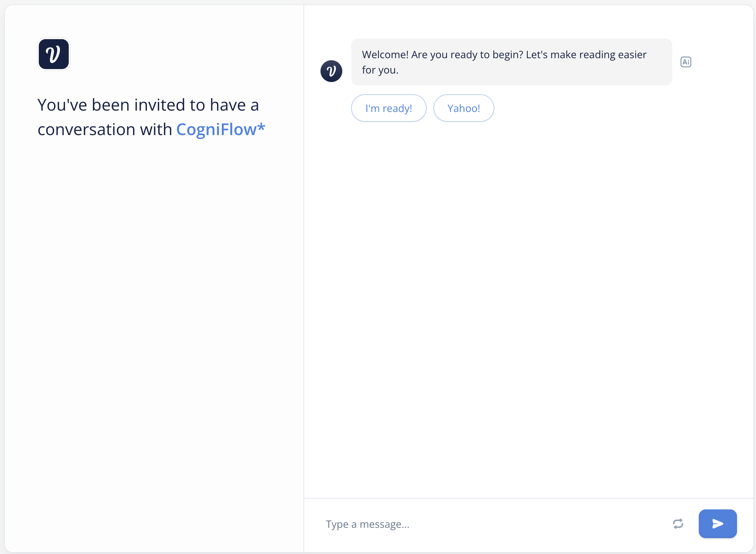This screenshot has width=756, height=554.
Task: Click the "Welcome!" word in the message
Action: pyautogui.click(x=385, y=55)
